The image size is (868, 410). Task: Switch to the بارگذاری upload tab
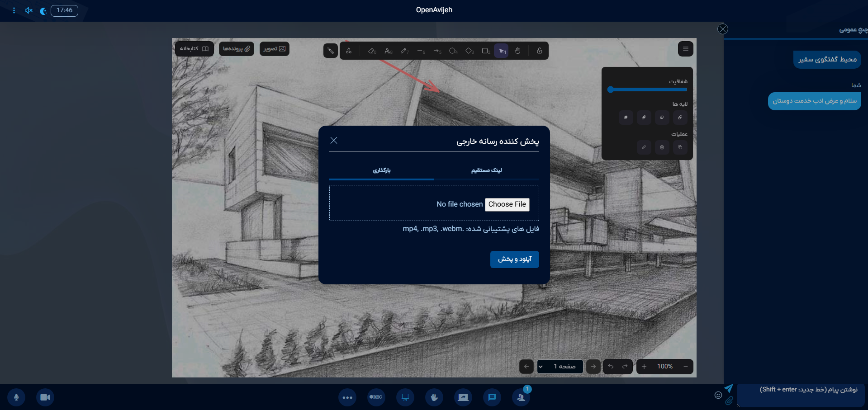tap(382, 170)
